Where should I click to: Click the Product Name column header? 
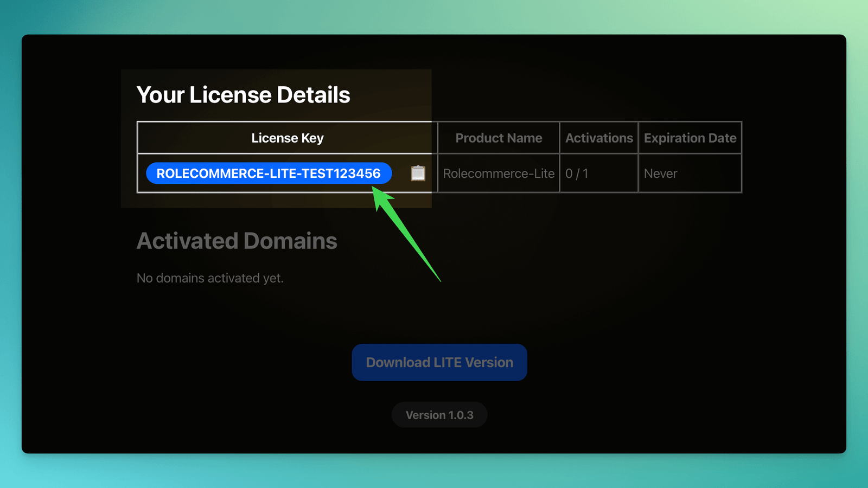499,138
